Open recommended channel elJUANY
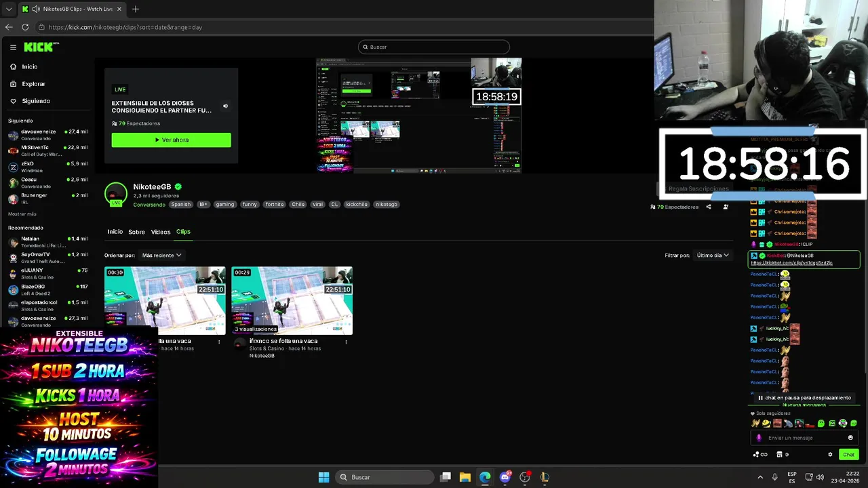868x488 pixels. [x=47, y=273]
